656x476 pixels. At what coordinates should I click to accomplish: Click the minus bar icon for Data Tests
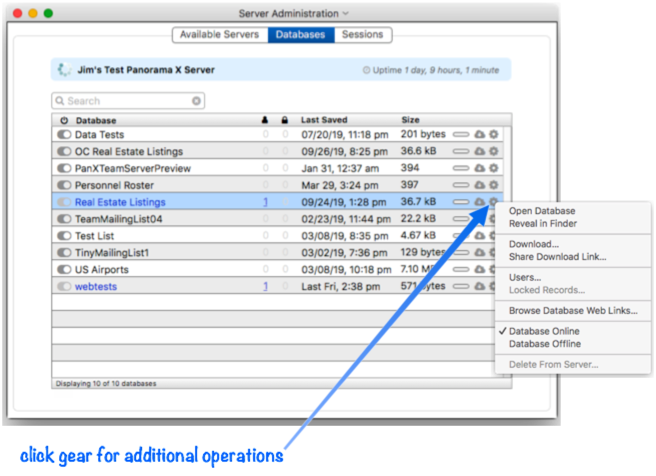461,134
